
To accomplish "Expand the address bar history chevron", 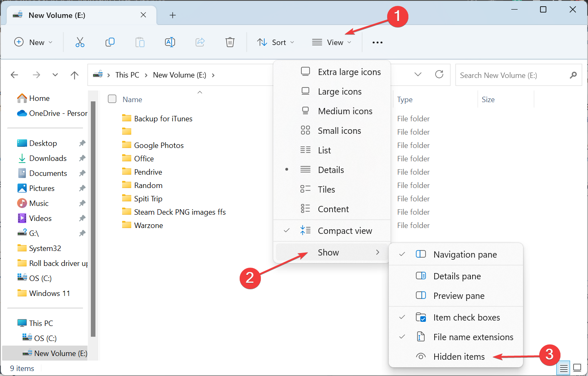I will click(418, 75).
